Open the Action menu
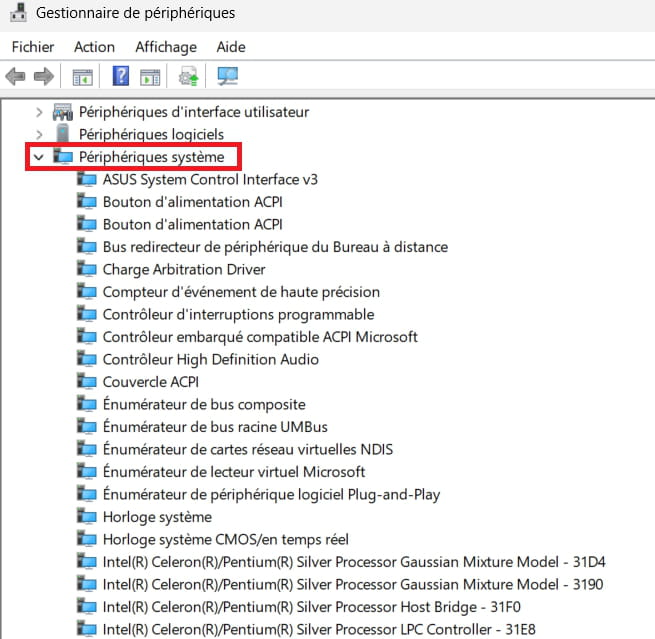Viewport: 655px width, 639px height. pos(94,47)
